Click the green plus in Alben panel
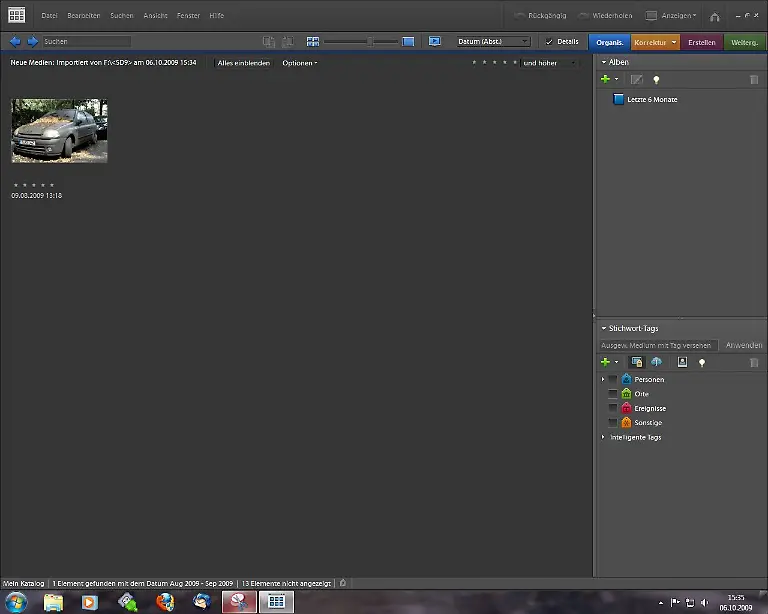The width and height of the screenshot is (768, 614). [x=605, y=79]
